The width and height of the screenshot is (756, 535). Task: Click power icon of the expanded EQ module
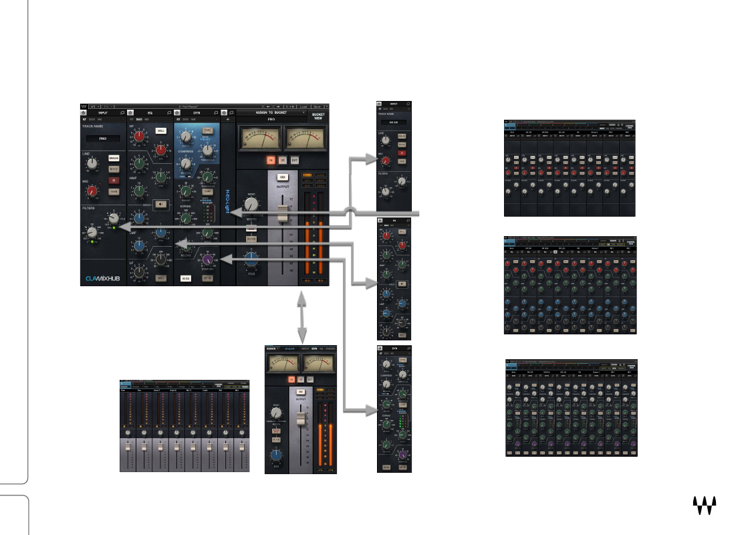coord(380,221)
